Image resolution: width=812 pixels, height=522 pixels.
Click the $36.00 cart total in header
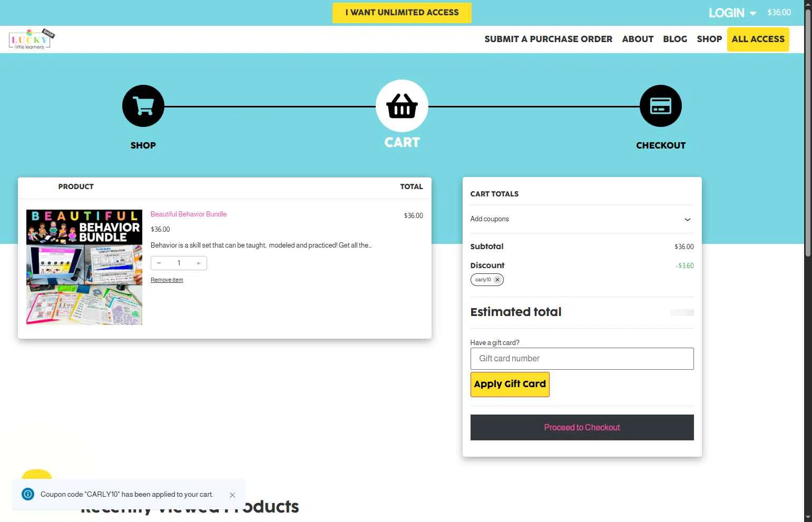pyautogui.click(x=779, y=13)
